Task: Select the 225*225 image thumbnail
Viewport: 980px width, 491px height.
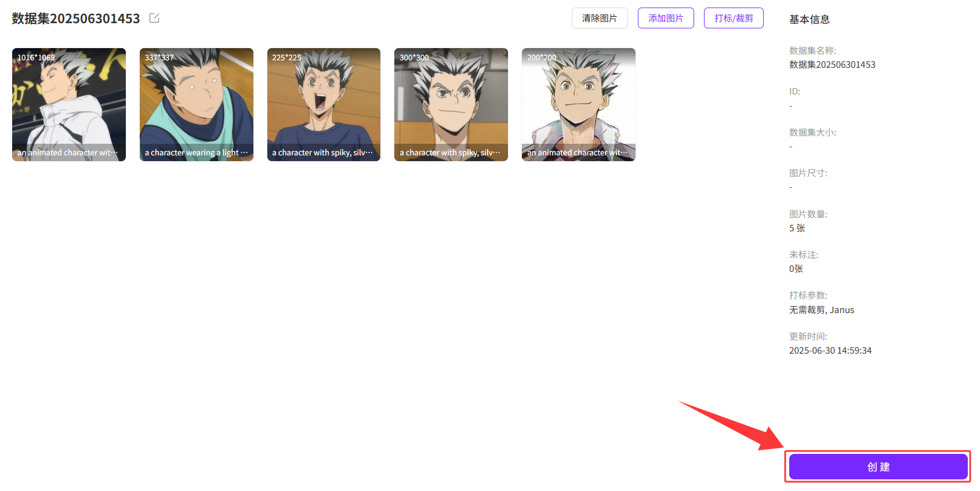Action: pyautogui.click(x=324, y=104)
